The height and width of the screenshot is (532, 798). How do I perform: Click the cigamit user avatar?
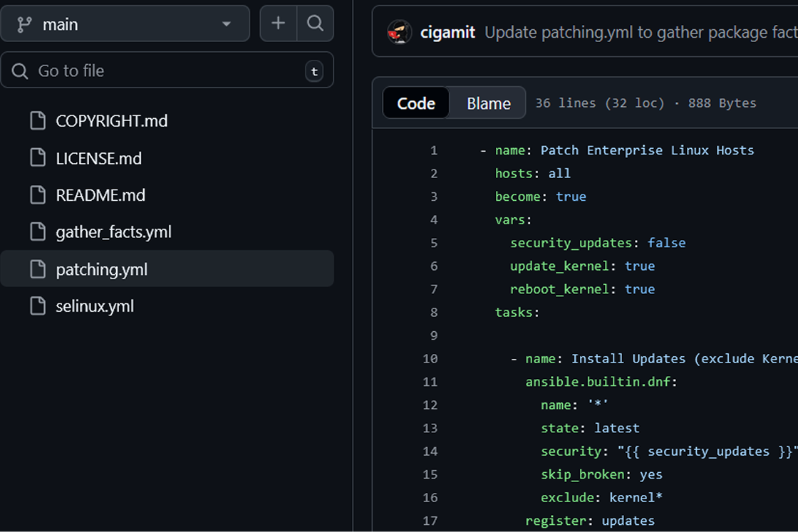[399, 32]
